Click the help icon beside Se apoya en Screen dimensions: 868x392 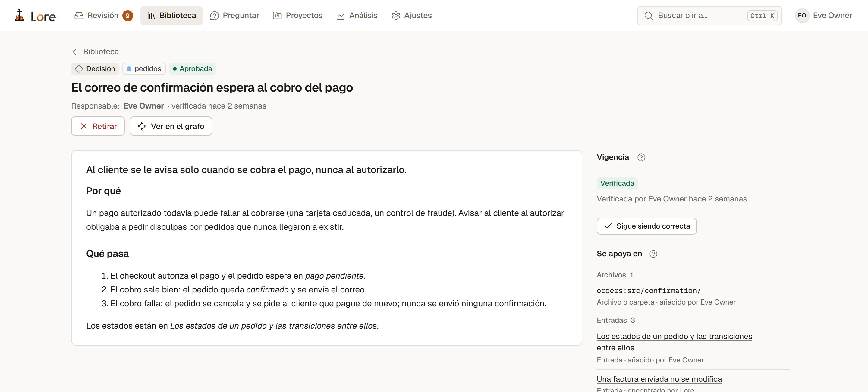(653, 254)
